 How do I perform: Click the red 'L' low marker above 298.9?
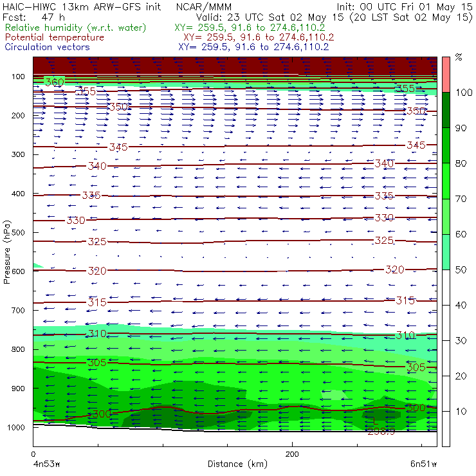coord(376,421)
